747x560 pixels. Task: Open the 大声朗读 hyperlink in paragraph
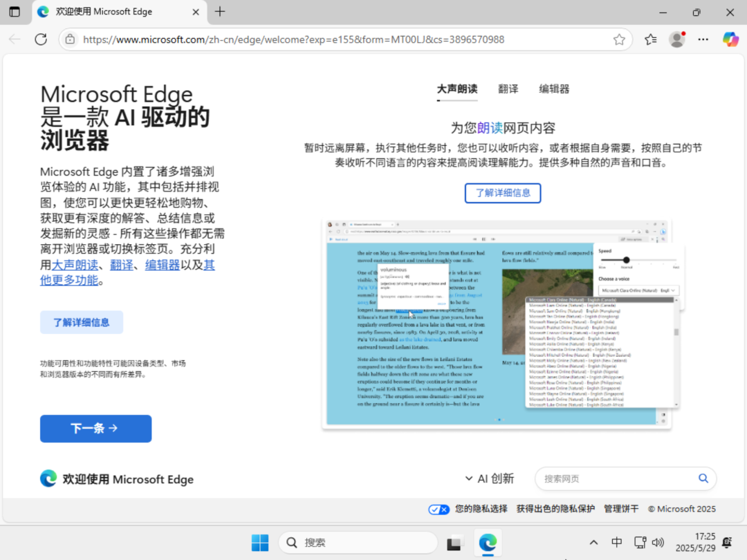[75, 265]
